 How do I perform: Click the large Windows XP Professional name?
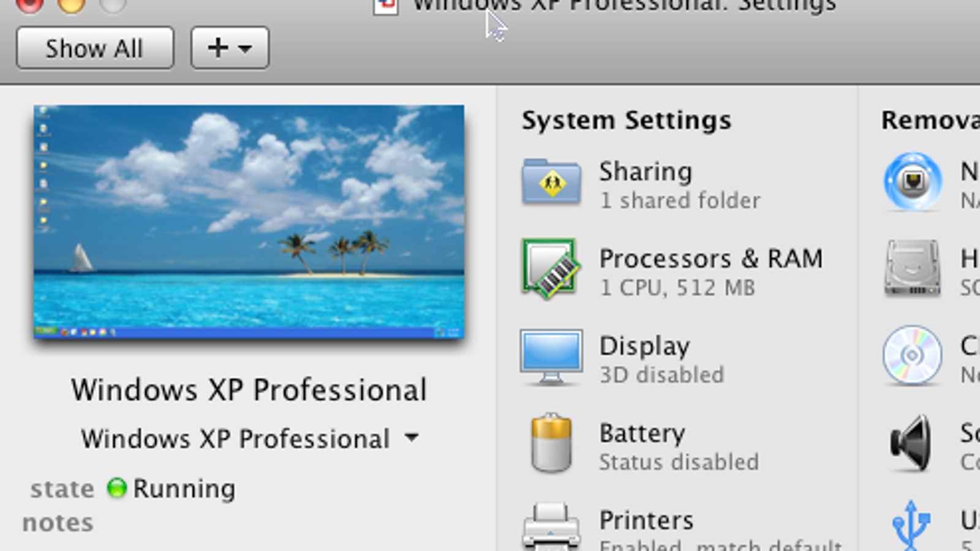pyautogui.click(x=249, y=390)
